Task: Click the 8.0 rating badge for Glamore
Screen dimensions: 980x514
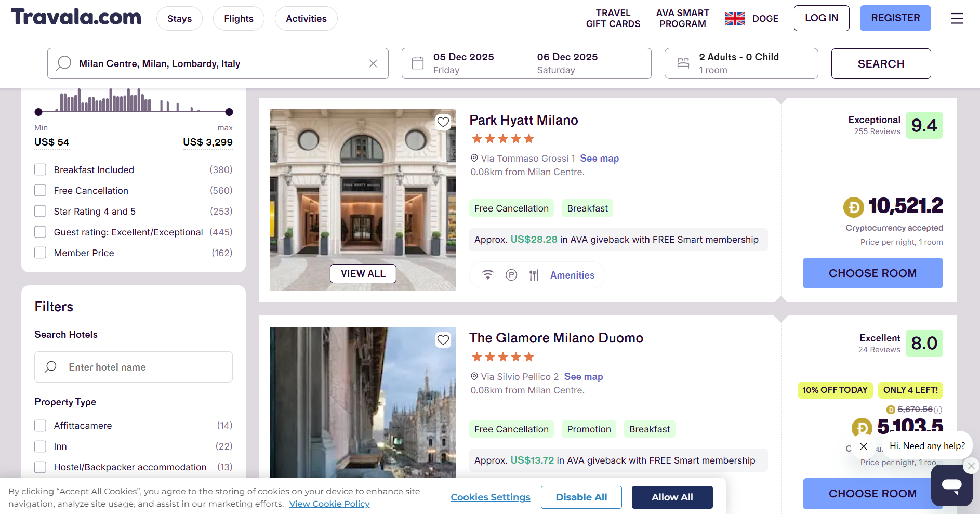Action: click(924, 344)
